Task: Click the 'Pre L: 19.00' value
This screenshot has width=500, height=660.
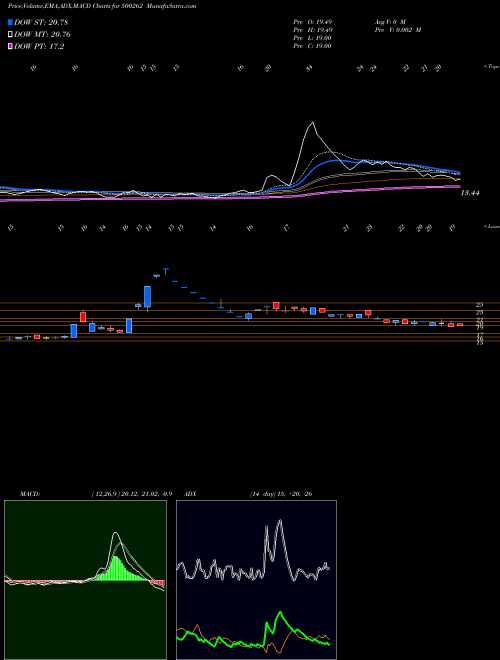Action: (x=312, y=38)
